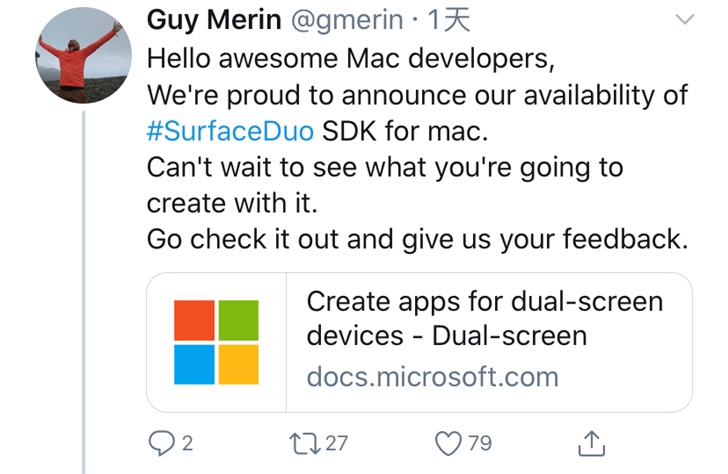
Task: Click the reply count number 2
Action: tap(187, 442)
